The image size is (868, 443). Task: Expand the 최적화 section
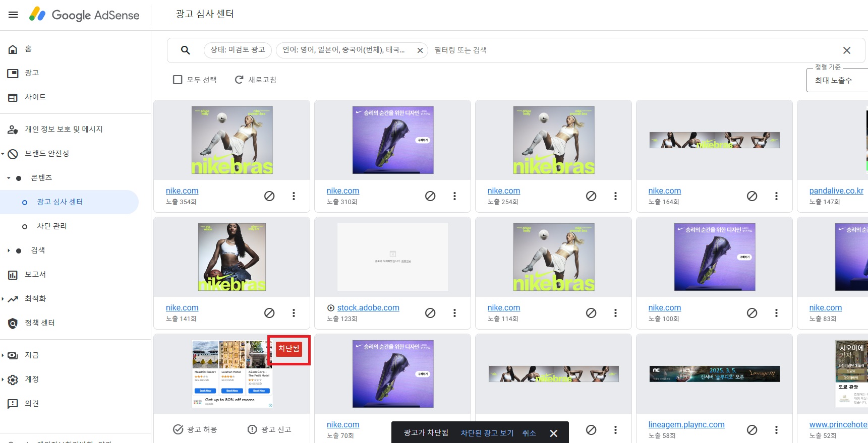point(3,299)
